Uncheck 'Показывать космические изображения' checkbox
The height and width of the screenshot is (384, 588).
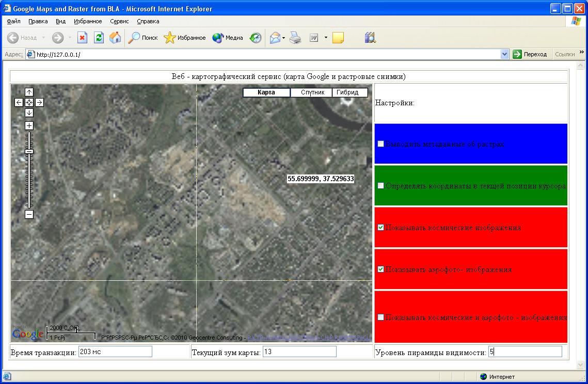(380, 228)
